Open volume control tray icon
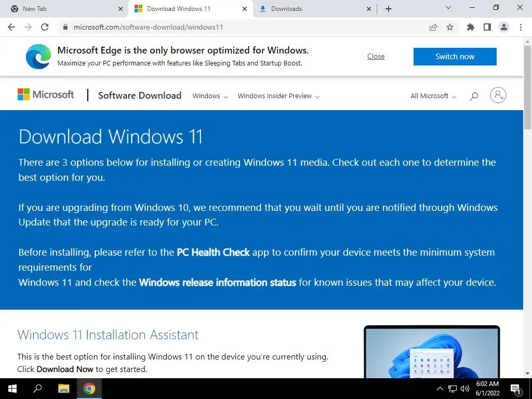This screenshot has height=399, width=532. pyautogui.click(x=465, y=389)
